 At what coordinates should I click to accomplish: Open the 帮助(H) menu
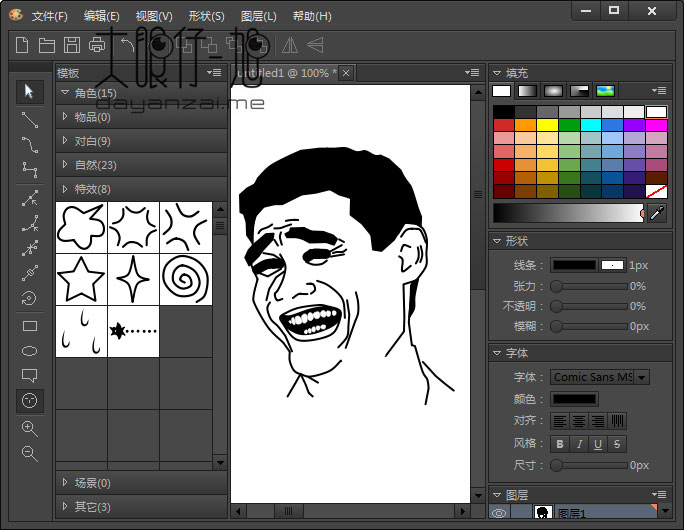tap(311, 16)
